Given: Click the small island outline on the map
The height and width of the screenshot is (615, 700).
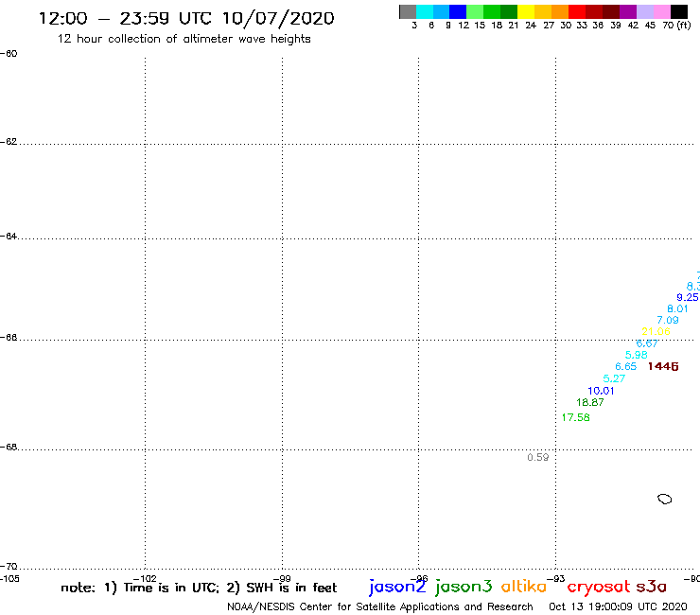Looking at the screenshot, I should point(665,499).
